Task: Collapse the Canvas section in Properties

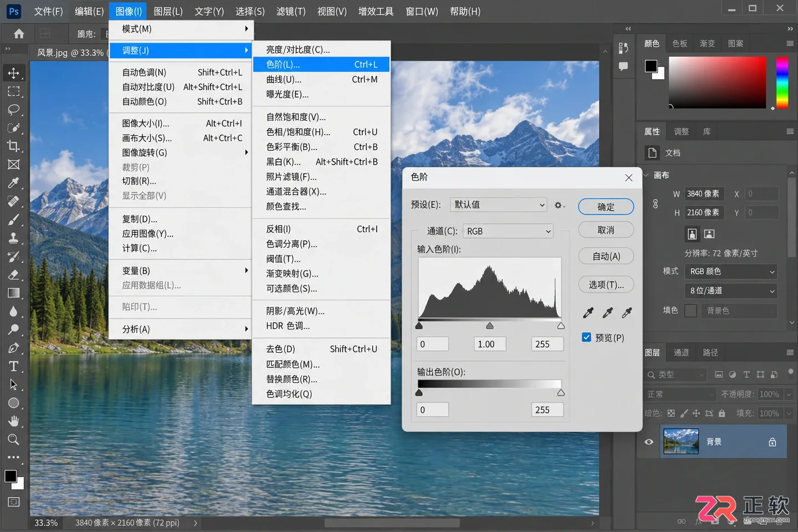Action: tap(646, 175)
